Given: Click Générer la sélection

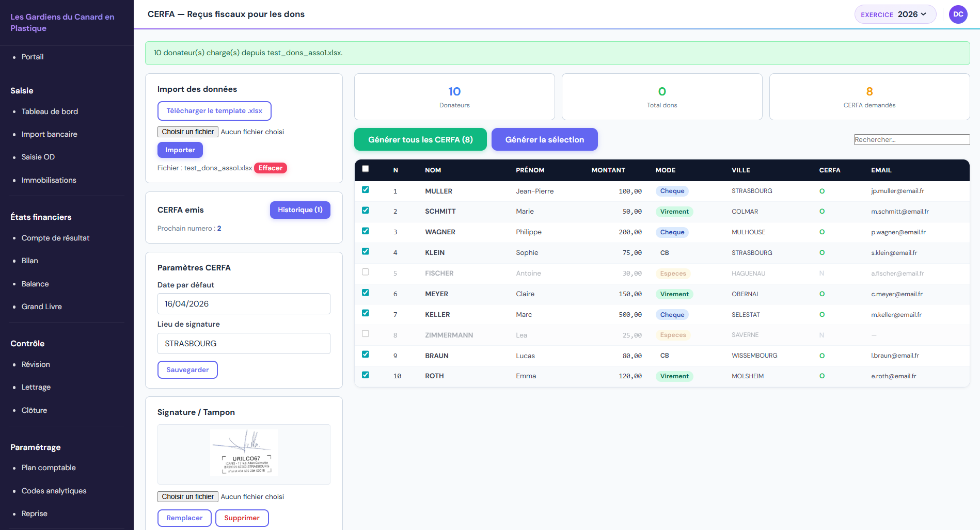Looking at the screenshot, I should pyautogui.click(x=544, y=139).
